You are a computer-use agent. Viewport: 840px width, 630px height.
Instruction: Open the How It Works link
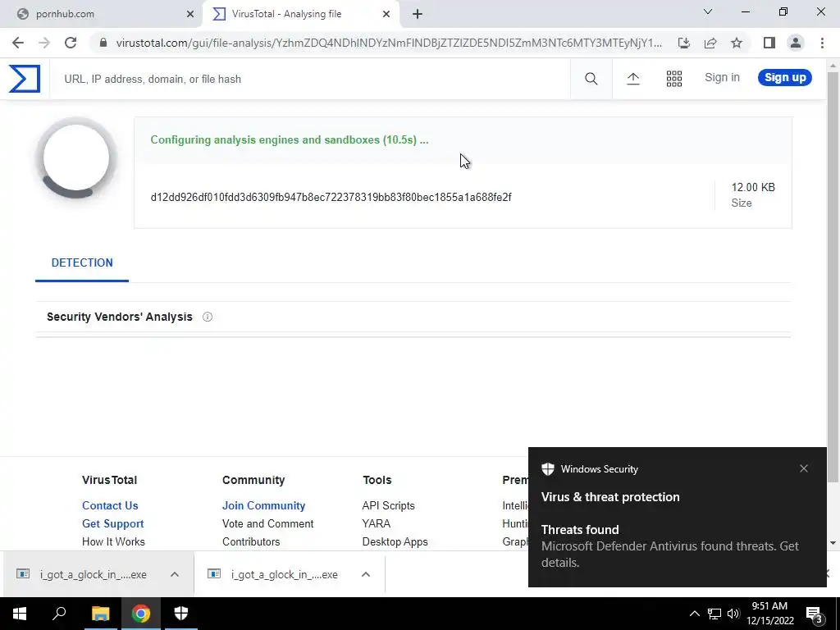[113, 542]
